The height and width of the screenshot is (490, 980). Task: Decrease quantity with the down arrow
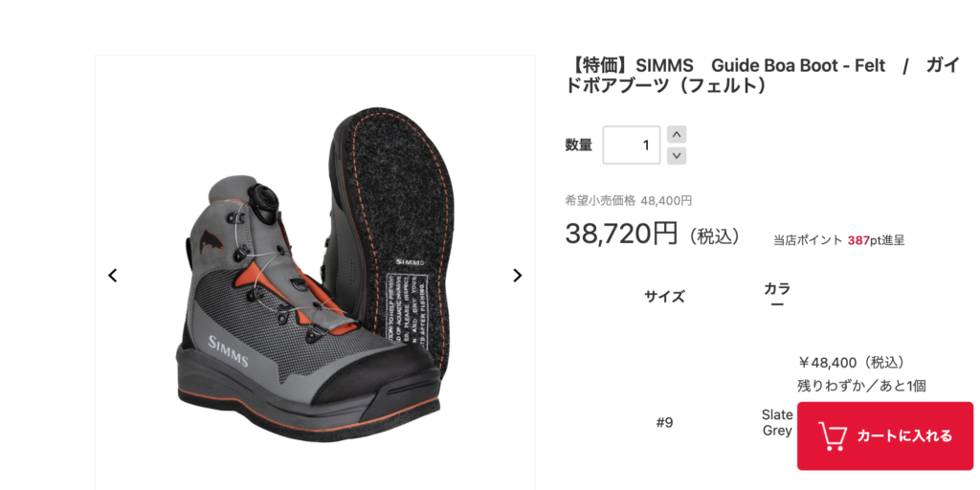click(677, 156)
